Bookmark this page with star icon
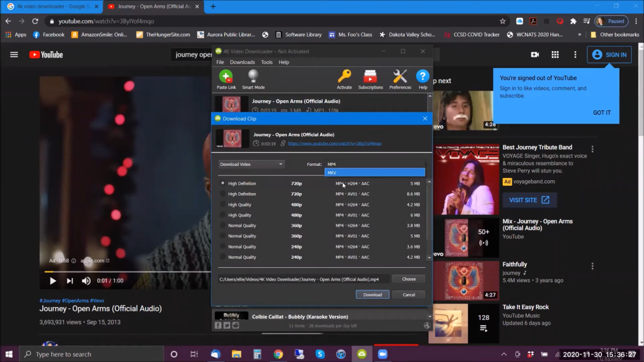The height and width of the screenshot is (362, 644). coord(503,21)
